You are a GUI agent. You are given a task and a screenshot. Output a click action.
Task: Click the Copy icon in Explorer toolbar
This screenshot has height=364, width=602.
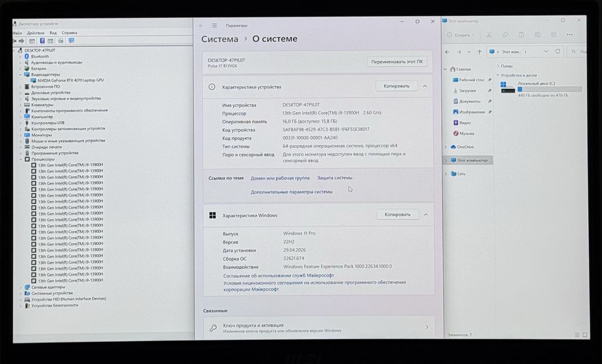[x=505, y=35]
